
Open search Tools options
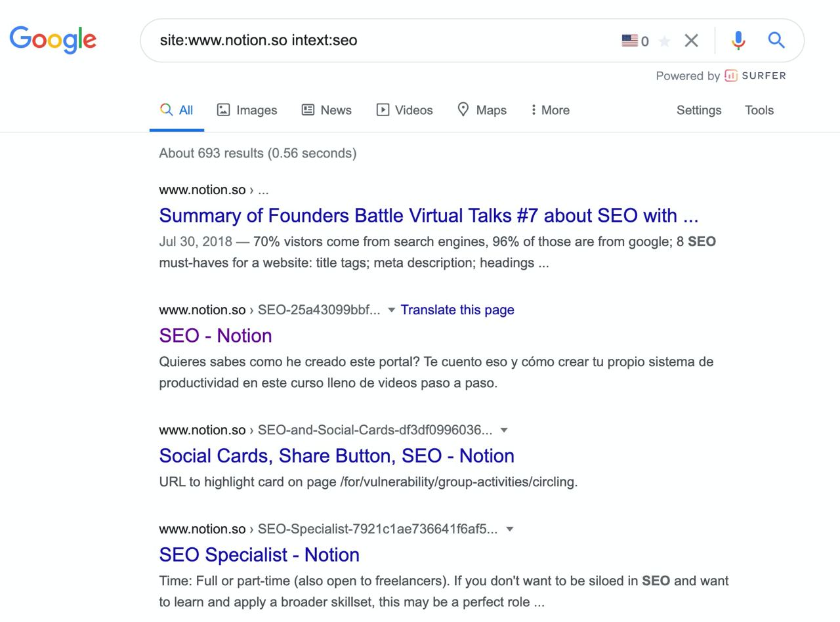click(x=759, y=110)
